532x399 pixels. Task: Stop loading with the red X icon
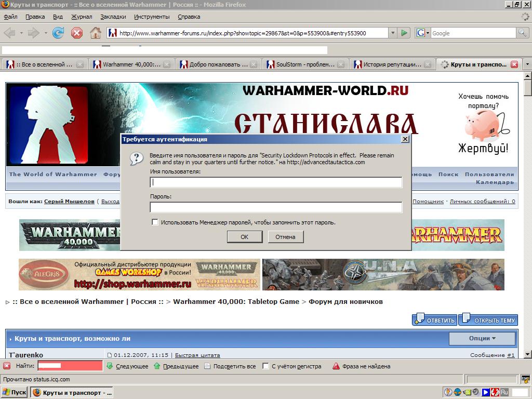[x=77, y=33]
